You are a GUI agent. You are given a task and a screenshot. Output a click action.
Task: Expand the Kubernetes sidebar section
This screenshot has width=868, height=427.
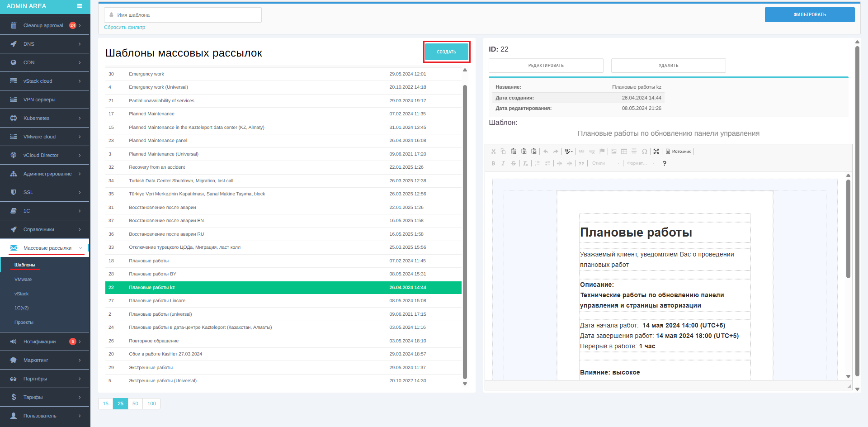point(45,118)
